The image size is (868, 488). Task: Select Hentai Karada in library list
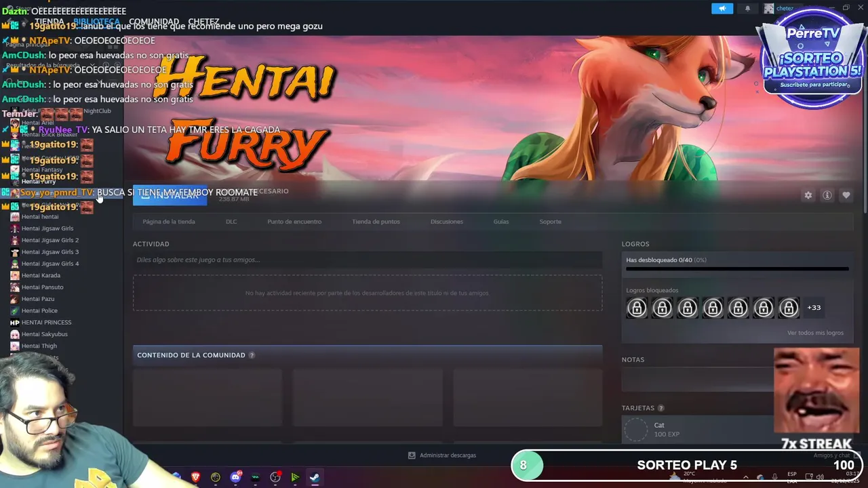pos(41,275)
